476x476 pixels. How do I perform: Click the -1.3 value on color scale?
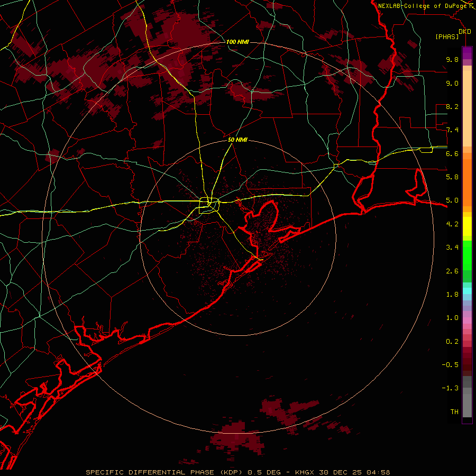pyautogui.click(x=450, y=388)
